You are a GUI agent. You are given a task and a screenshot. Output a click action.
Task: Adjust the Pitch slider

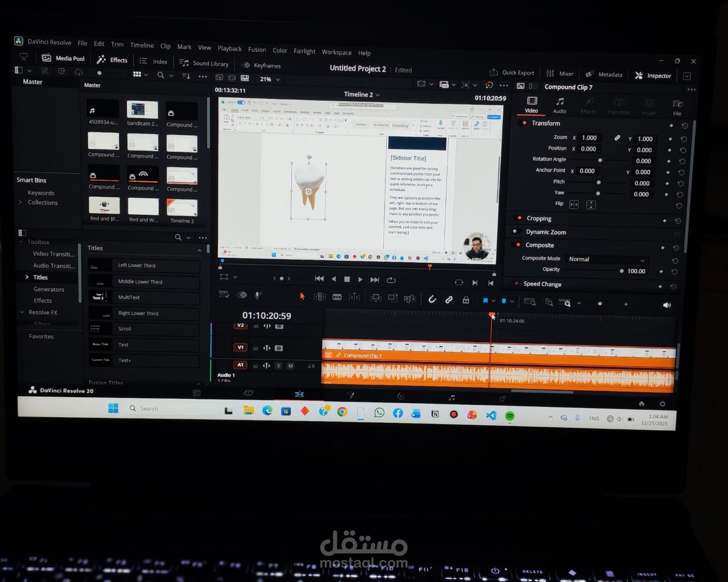point(598,182)
